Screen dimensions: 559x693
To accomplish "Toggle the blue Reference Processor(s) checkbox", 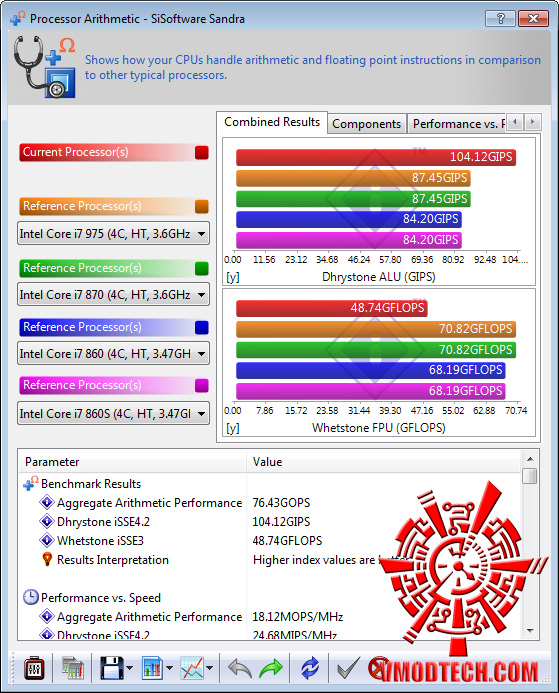I will 202,327.
